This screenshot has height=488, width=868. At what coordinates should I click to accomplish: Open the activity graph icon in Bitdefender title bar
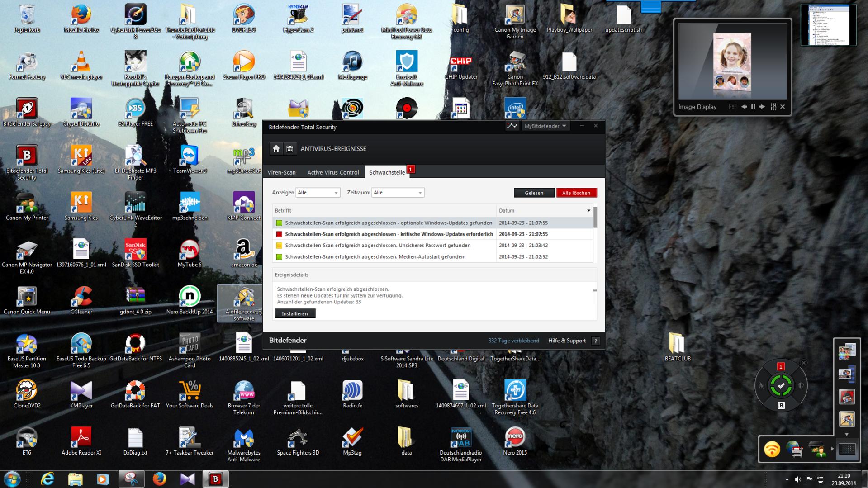512,126
